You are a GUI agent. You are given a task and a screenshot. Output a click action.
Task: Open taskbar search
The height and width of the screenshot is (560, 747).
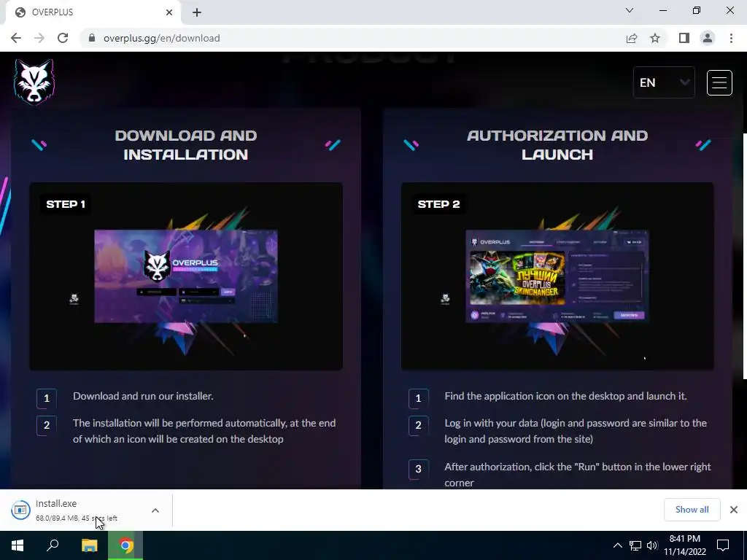53,545
